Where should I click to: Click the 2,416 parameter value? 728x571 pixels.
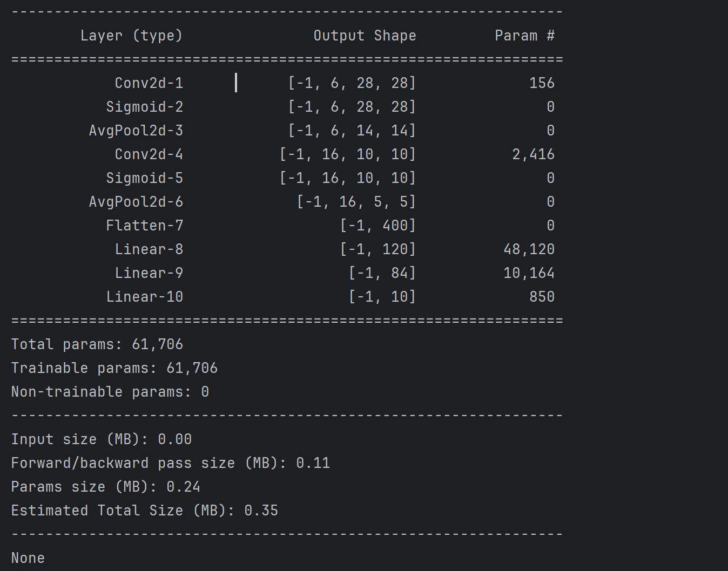click(x=534, y=154)
